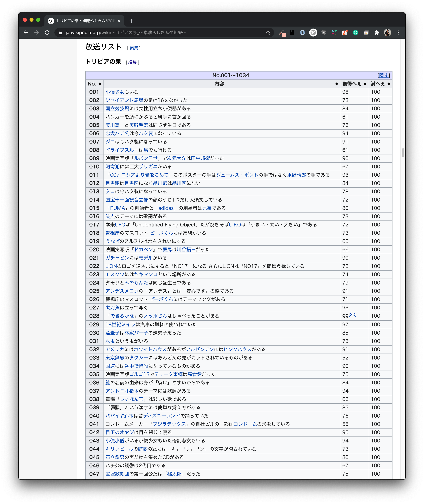Open the 阿寒湖 link
This screenshot has height=504, width=424.
[112, 167]
